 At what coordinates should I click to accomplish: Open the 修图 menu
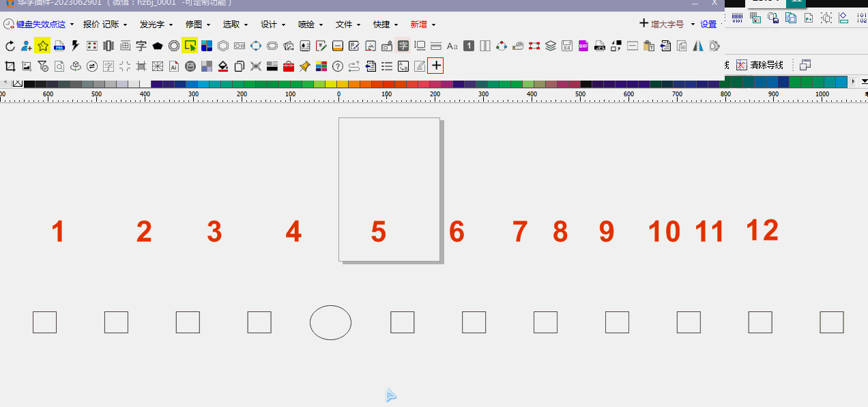[197, 24]
